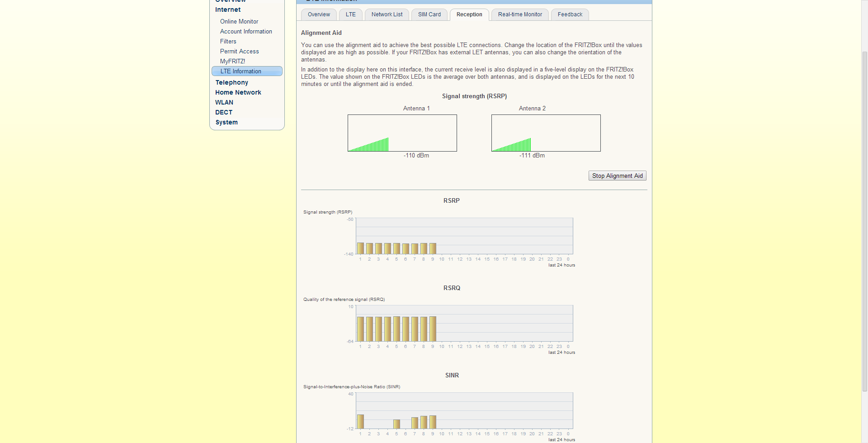Click Signal strength (RSRP) heading above antennas
Viewport: 868px width, 443px height.
[474, 96]
